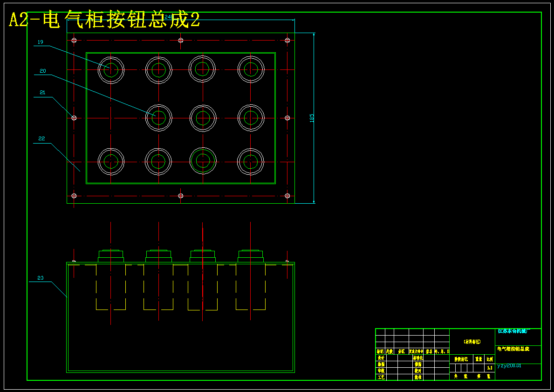Click the 年、月、日 column header
Screen dimensions: 554x392
point(442,352)
